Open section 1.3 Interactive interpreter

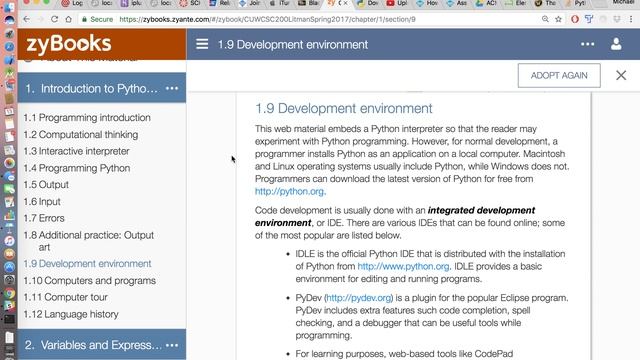point(76,151)
